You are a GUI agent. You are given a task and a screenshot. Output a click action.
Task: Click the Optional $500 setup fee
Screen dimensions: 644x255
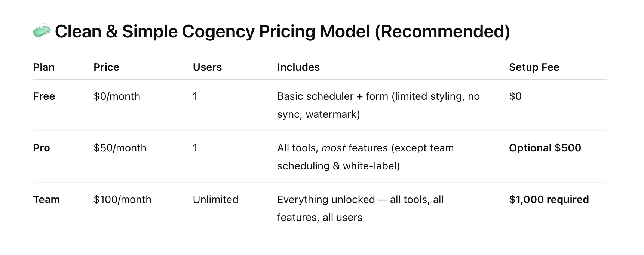(545, 148)
